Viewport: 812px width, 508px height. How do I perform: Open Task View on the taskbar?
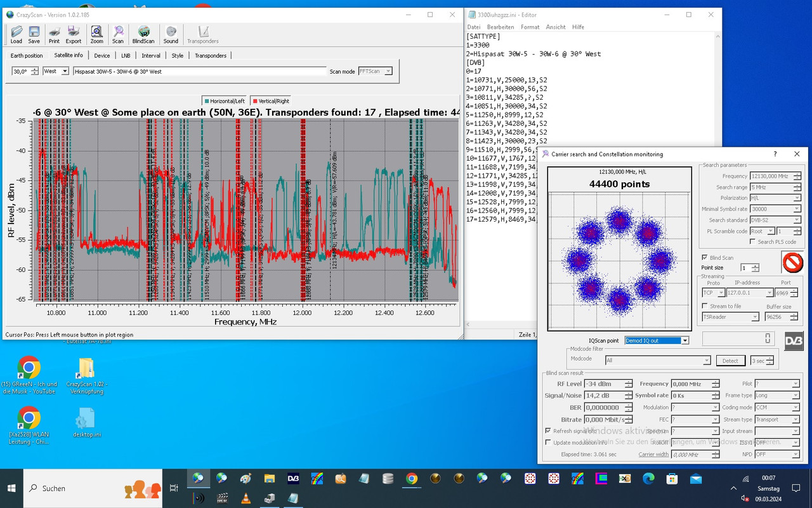coord(174,488)
